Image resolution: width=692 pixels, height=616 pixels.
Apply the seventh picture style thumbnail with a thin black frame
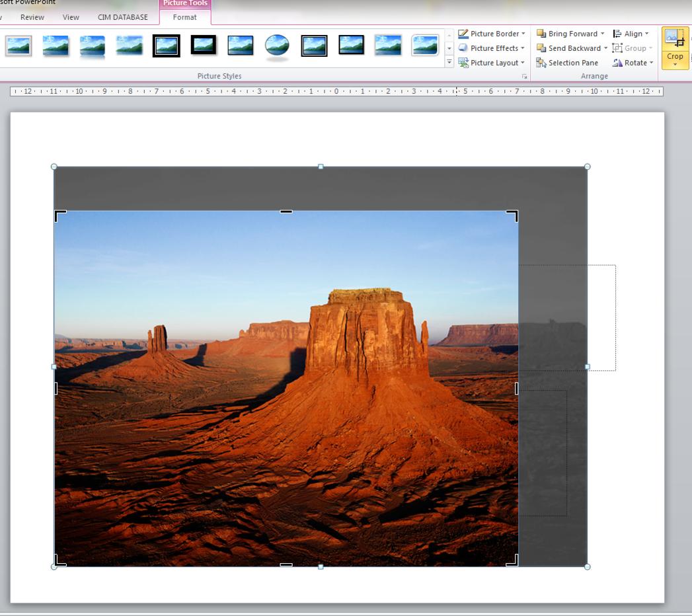tap(240, 46)
